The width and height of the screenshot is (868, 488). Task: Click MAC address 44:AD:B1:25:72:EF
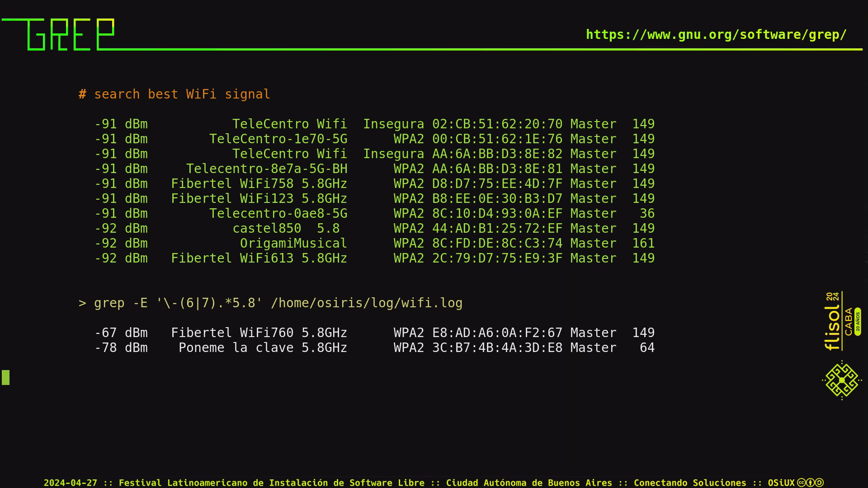point(497,228)
